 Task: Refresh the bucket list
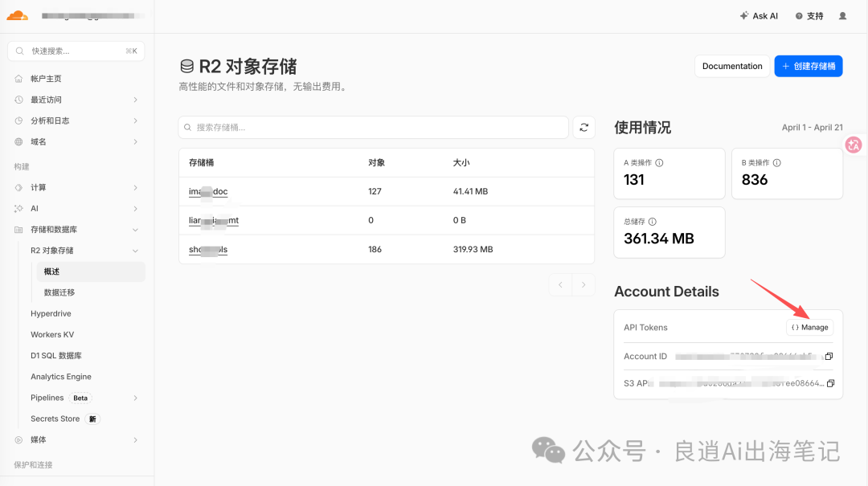(x=583, y=127)
